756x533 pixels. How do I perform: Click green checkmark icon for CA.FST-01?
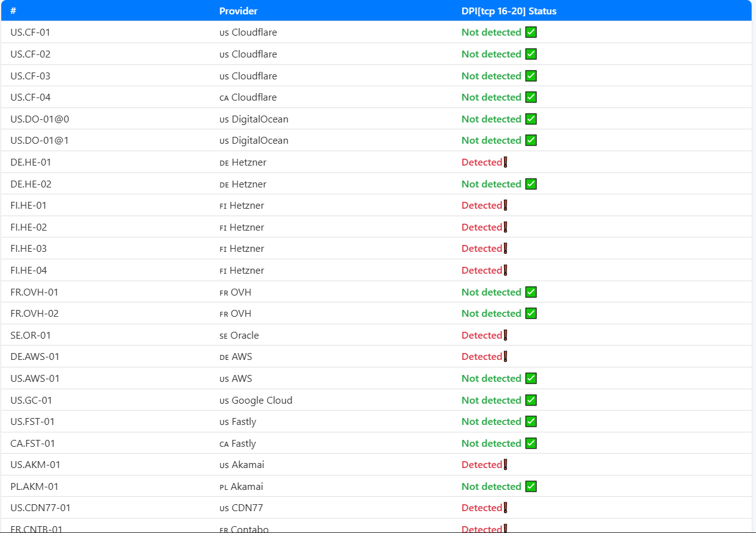click(531, 444)
